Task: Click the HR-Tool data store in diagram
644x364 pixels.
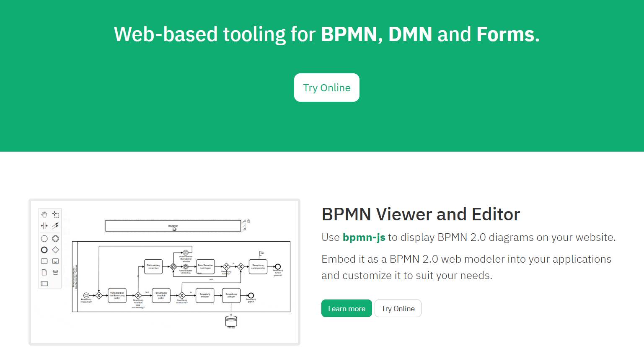Action: [x=231, y=321]
